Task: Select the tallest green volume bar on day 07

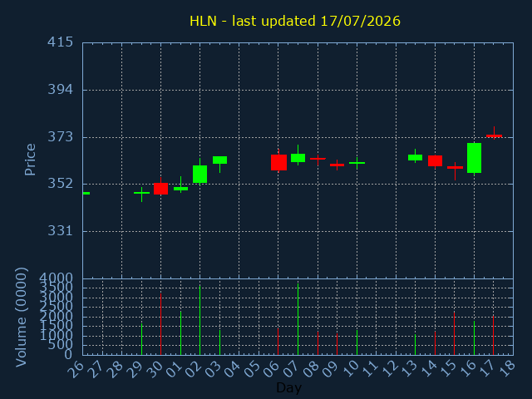Action: [x=298, y=319]
